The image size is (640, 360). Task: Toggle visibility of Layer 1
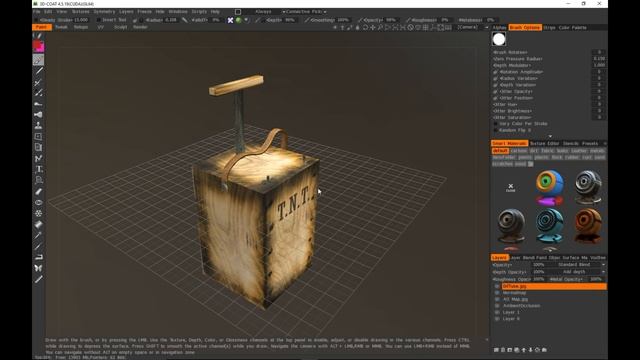pos(497,312)
